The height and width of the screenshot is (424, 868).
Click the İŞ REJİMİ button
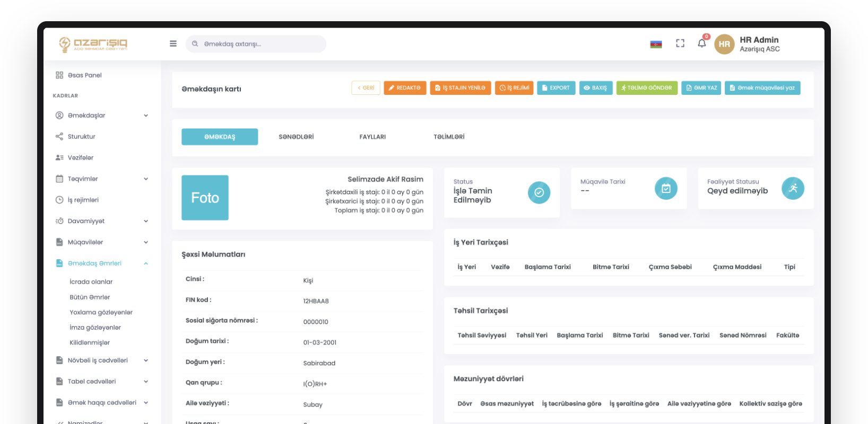pos(514,88)
